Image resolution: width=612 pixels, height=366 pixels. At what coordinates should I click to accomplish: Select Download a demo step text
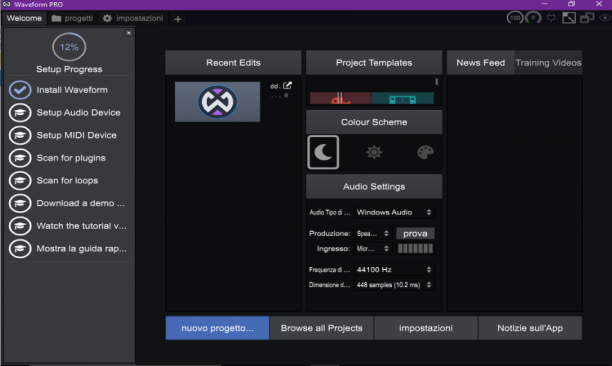(x=81, y=203)
